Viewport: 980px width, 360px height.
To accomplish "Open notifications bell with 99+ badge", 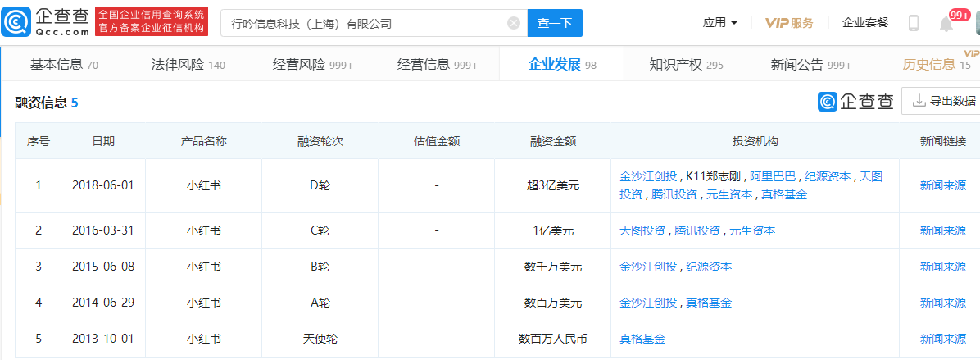I will pyautogui.click(x=946, y=24).
